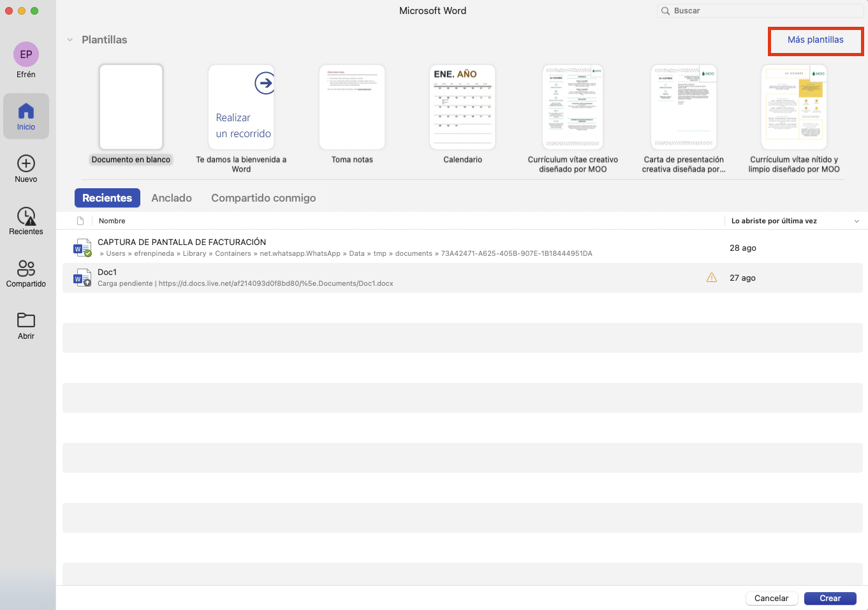Click the upload warning icon next to Doc1

(712, 278)
